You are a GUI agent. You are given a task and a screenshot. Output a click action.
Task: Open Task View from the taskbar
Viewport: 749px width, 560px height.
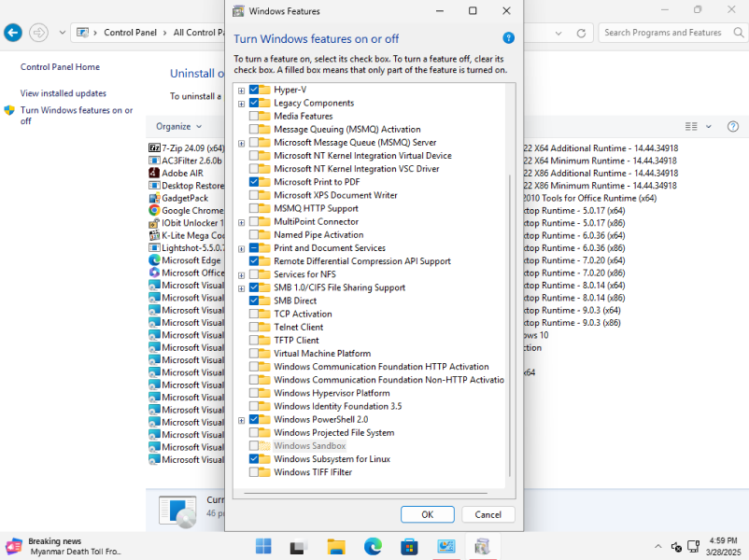point(300,546)
